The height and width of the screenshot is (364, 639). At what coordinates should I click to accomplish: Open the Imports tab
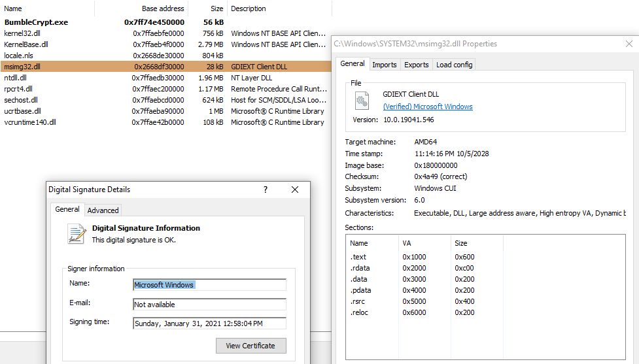384,65
